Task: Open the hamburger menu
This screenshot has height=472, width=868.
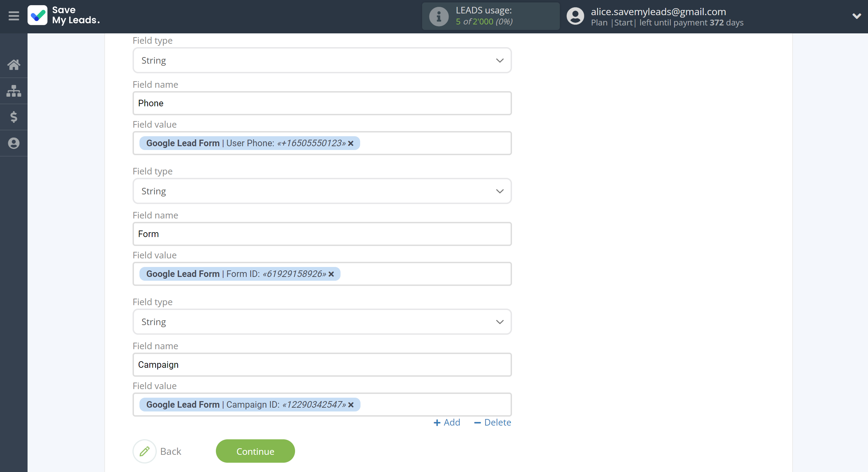Action: click(14, 16)
